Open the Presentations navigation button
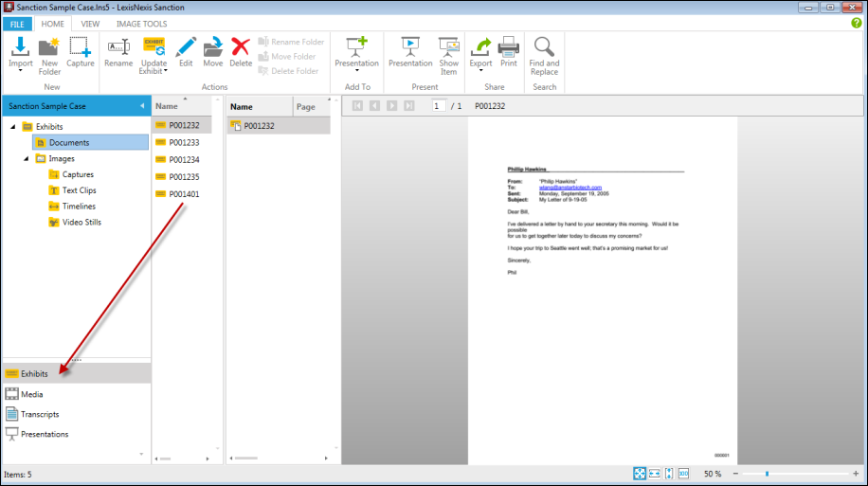 (77, 434)
